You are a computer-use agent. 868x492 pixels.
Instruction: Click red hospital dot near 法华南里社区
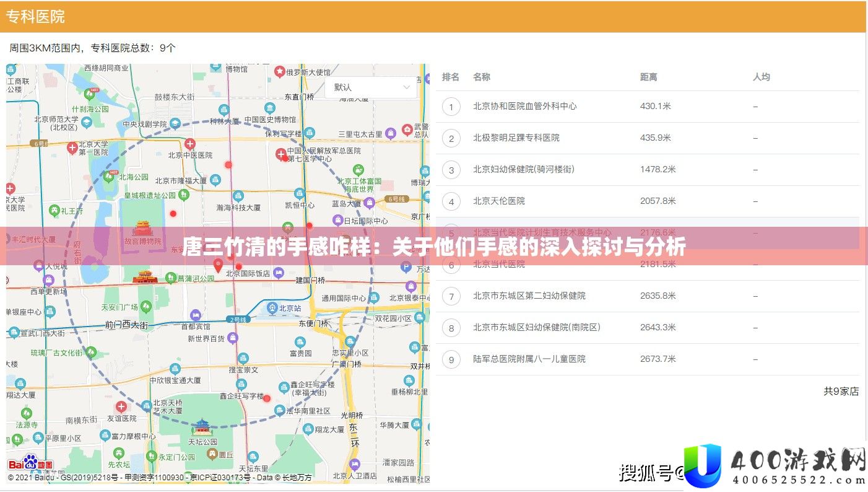(x=267, y=398)
